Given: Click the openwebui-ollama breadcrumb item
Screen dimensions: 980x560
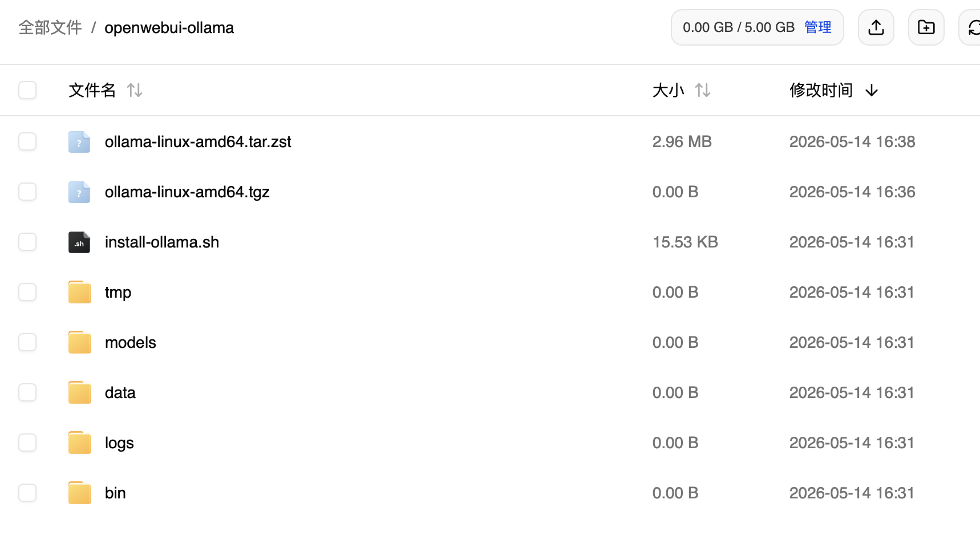Looking at the screenshot, I should click(x=169, y=27).
